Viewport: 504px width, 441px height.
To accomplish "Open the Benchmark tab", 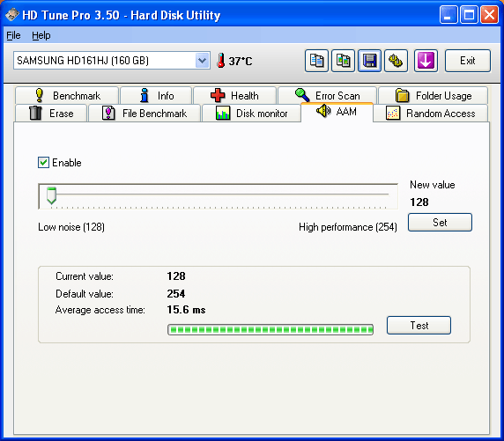I will [x=67, y=96].
